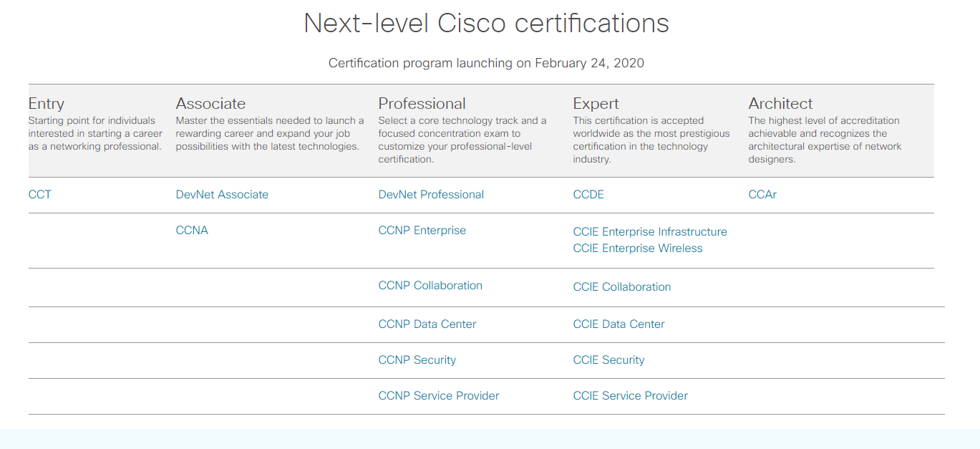The image size is (980, 449).
Task: Click the Architect level description text
Action: tap(825, 140)
